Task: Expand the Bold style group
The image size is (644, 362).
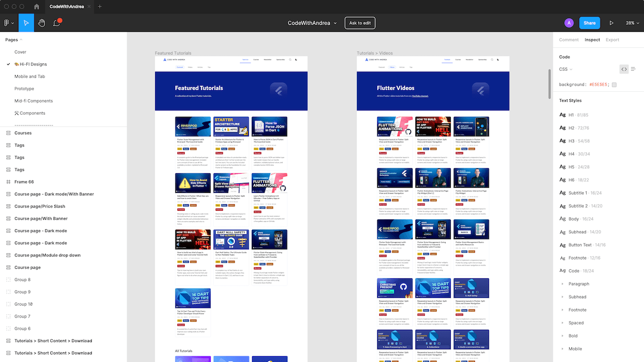Action: coord(562,336)
